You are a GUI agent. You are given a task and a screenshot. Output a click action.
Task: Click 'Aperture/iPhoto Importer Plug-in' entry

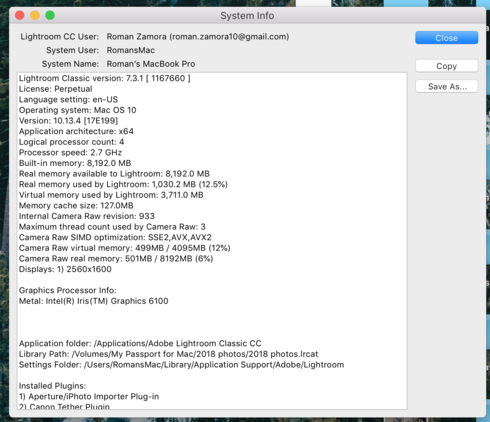tap(89, 397)
